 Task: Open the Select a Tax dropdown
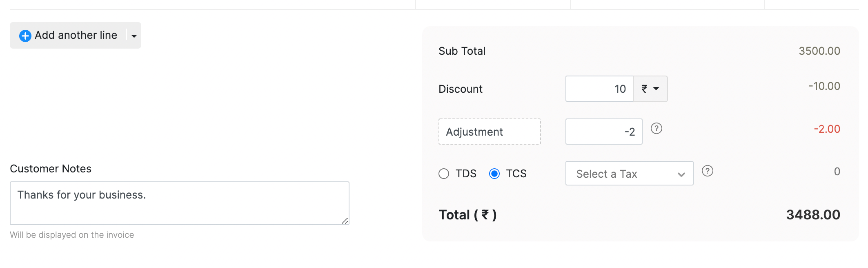click(629, 174)
